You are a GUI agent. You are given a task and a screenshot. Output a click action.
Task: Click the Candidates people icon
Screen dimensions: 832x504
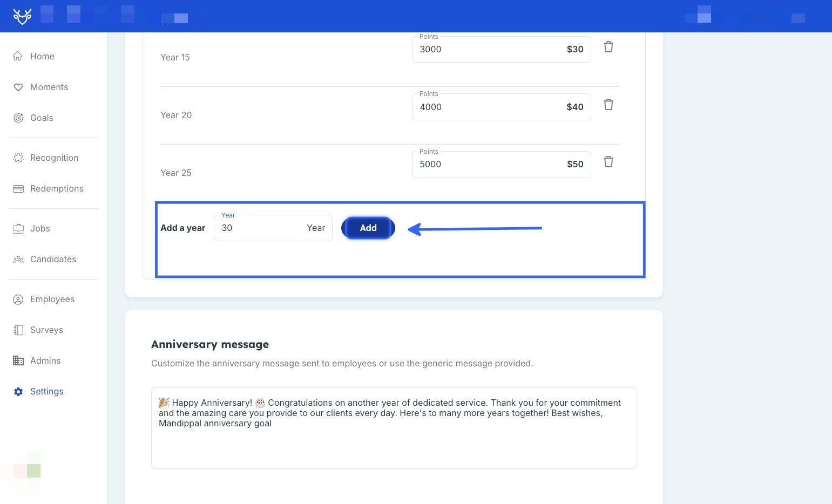18,259
